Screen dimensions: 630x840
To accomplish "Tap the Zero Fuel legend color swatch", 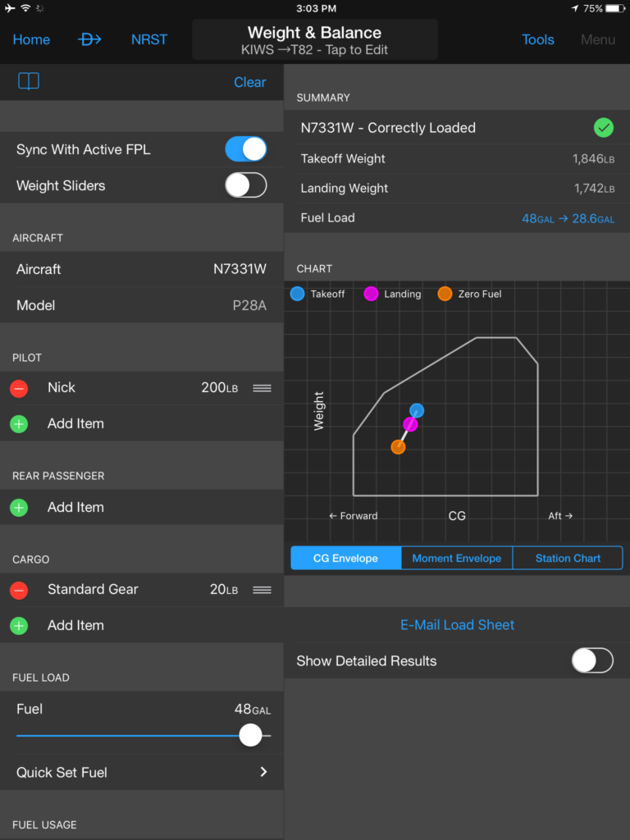I will (x=445, y=294).
